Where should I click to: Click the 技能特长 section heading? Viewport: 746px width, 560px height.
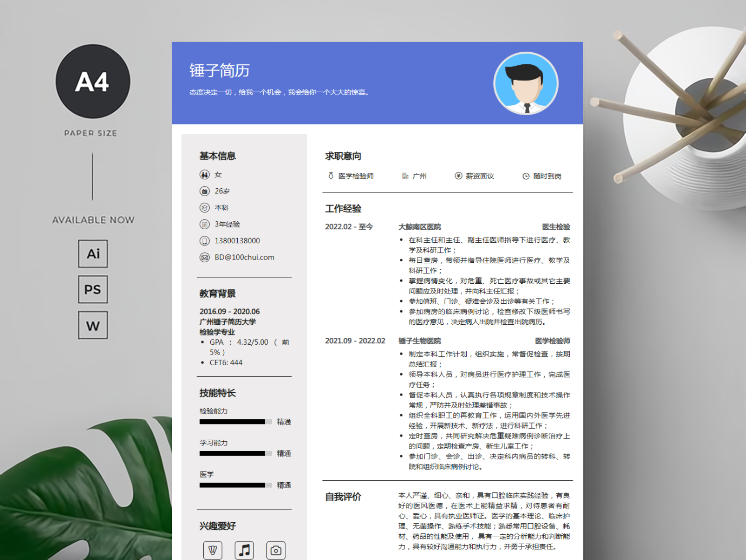tap(218, 393)
